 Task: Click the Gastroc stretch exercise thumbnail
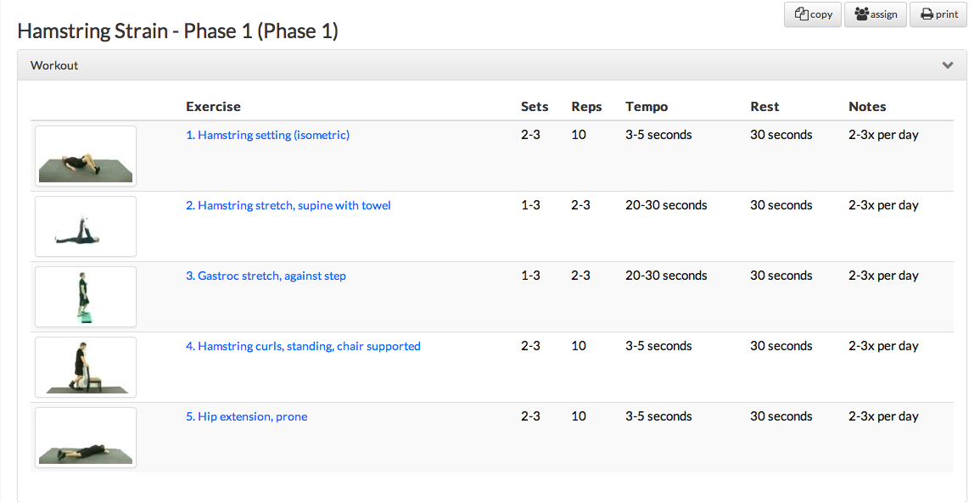[x=86, y=297]
